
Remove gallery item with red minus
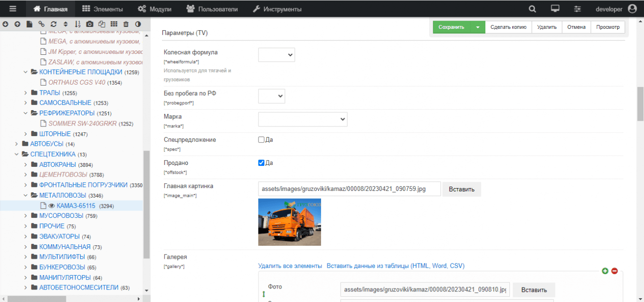[614, 271]
